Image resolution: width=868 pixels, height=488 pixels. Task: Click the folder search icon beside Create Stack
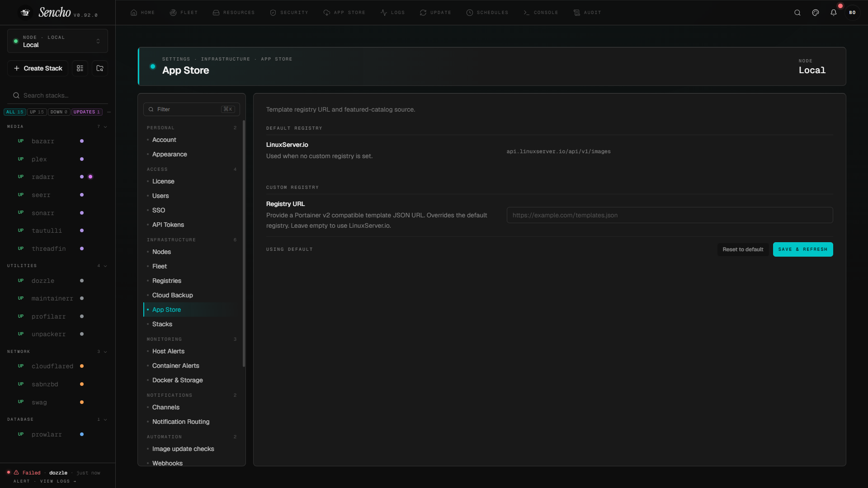(100, 68)
